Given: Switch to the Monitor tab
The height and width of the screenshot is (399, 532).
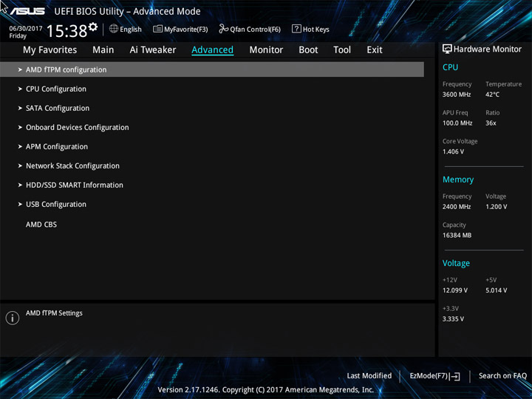Looking at the screenshot, I should [266, 50].
